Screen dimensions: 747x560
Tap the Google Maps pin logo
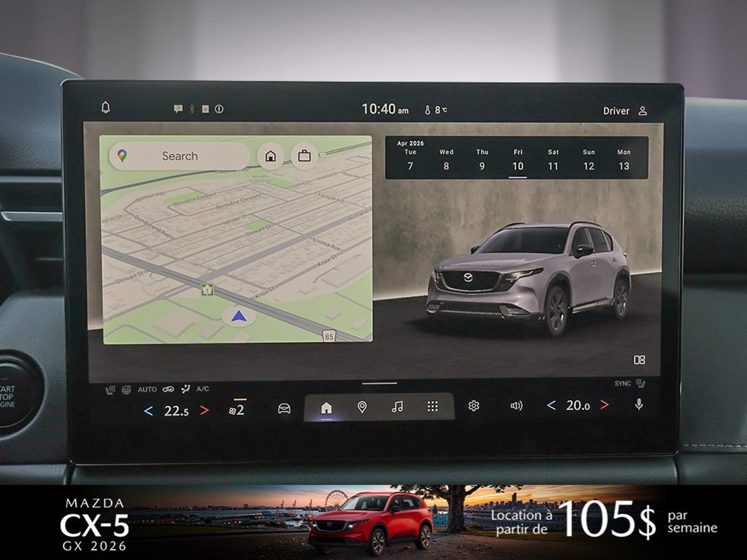tap(122, 156)
